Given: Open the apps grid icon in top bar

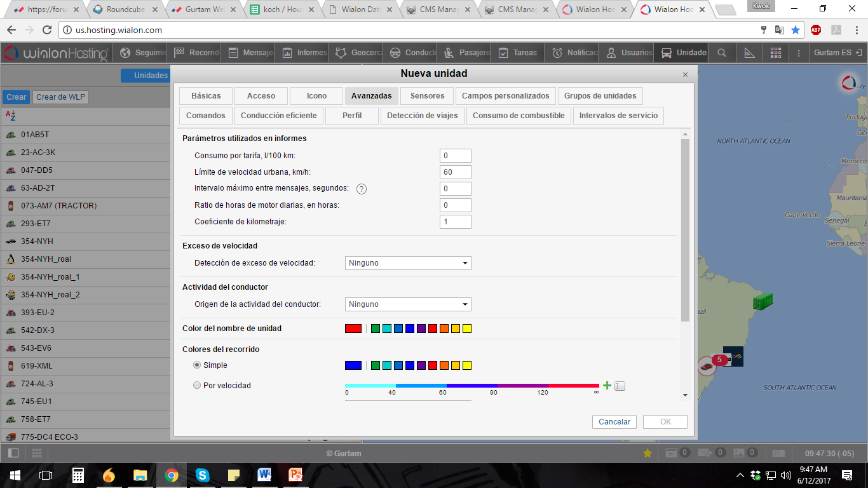Looking at the screenshot, I should 776,53.
